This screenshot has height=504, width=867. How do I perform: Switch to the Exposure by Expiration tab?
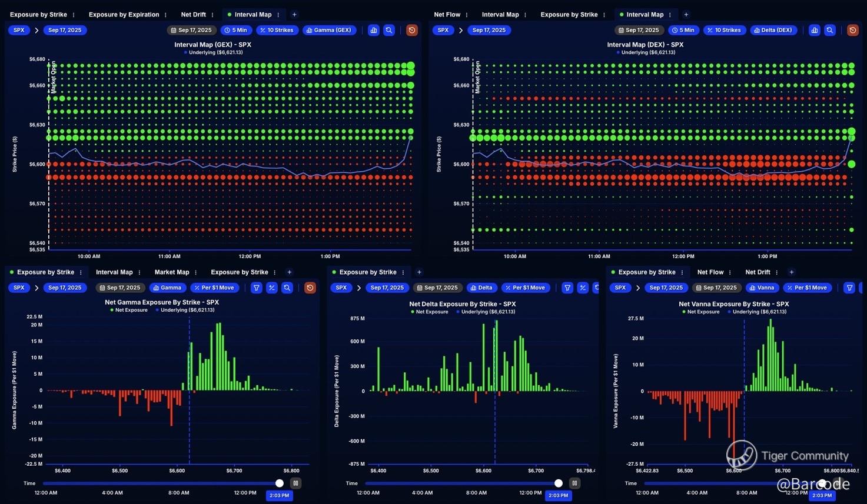(124, 15)
